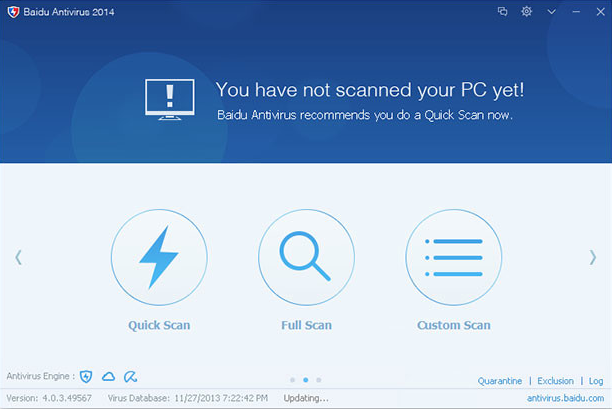Select the middle page indicator dot
The height and width of the screenshot is (409, 612).
click(306, 380)
